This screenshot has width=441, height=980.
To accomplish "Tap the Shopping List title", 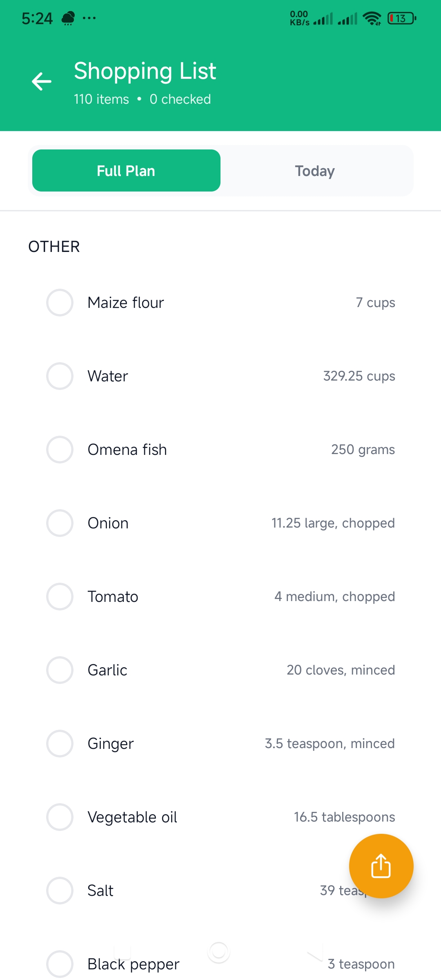I will (145, 71).
